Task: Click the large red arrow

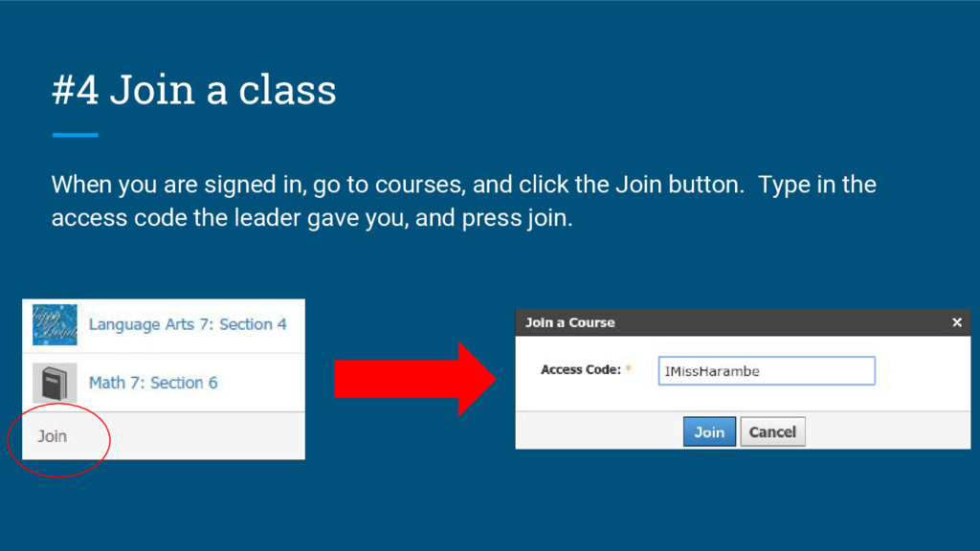Action: pos(413,379)
